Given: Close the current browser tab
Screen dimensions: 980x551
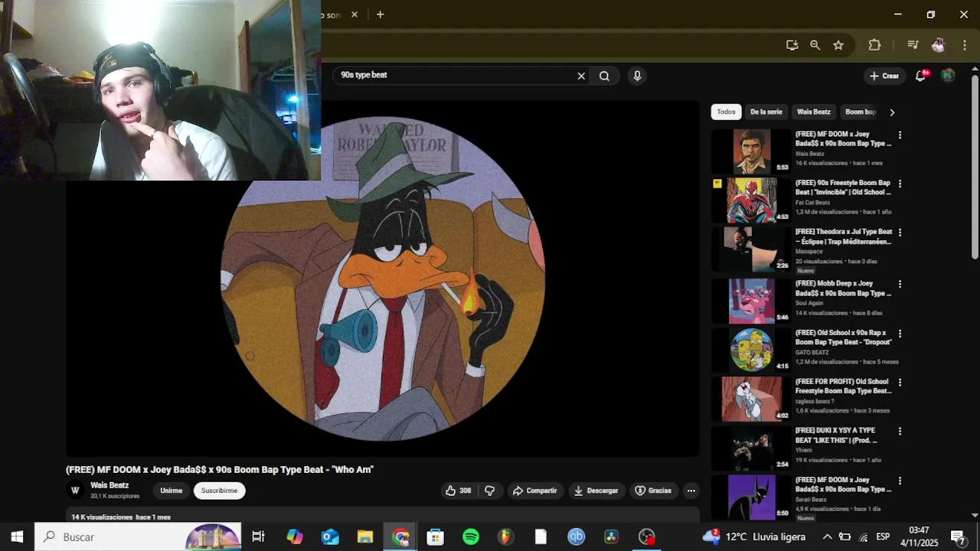Looking at the screenshot, I should [354, 15].
